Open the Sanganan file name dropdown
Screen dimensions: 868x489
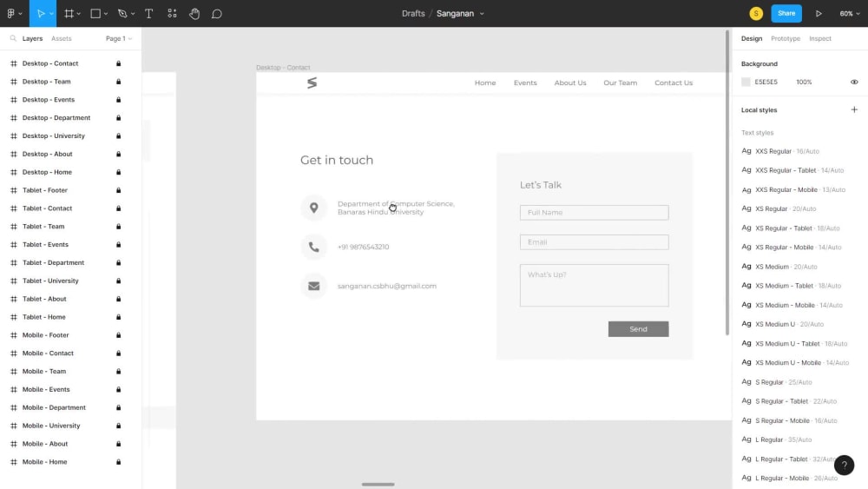pyautogui.click(x=482, y=14)
